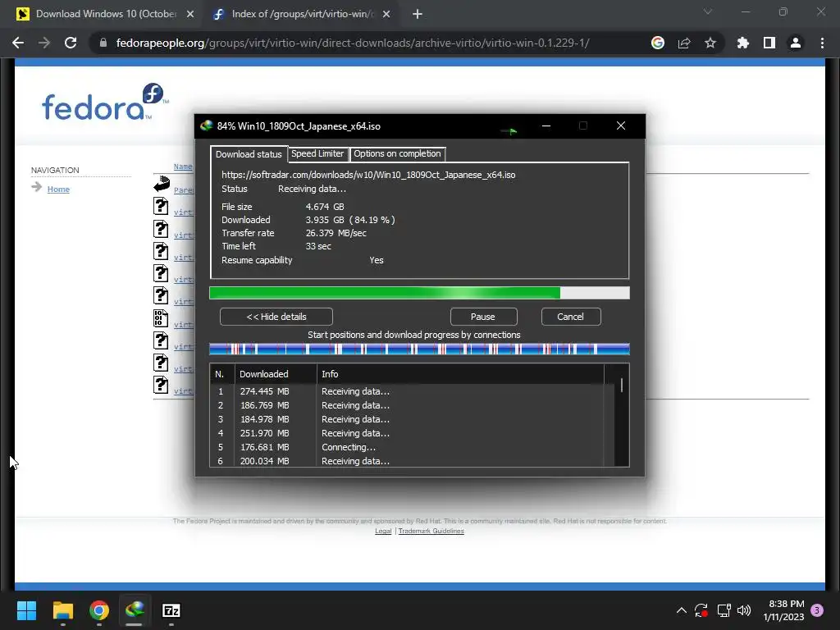Click the Info column header
Image resolution: width=840 pixels, height=630 pixels.
460,374
